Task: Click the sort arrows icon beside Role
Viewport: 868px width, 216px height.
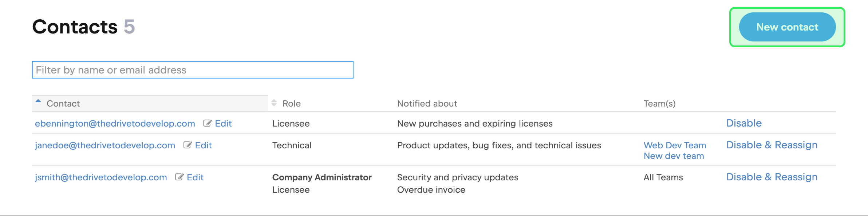Action: 274,103
